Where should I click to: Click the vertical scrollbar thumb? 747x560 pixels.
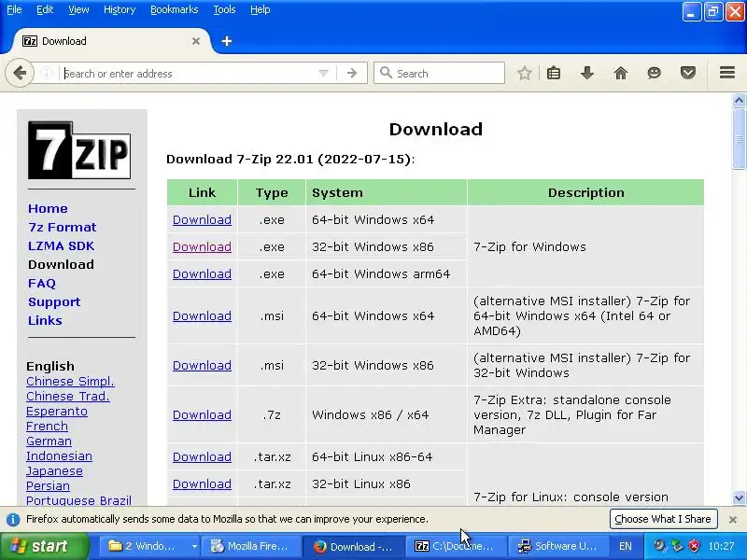click(x=739, y=138)
